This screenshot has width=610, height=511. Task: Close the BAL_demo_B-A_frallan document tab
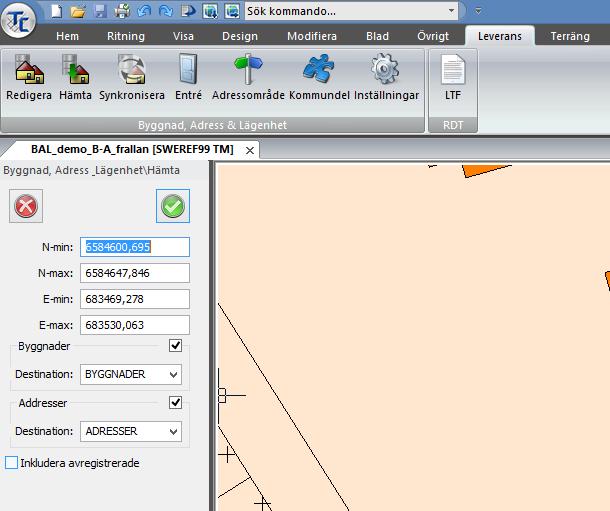(x=250, y=150)
